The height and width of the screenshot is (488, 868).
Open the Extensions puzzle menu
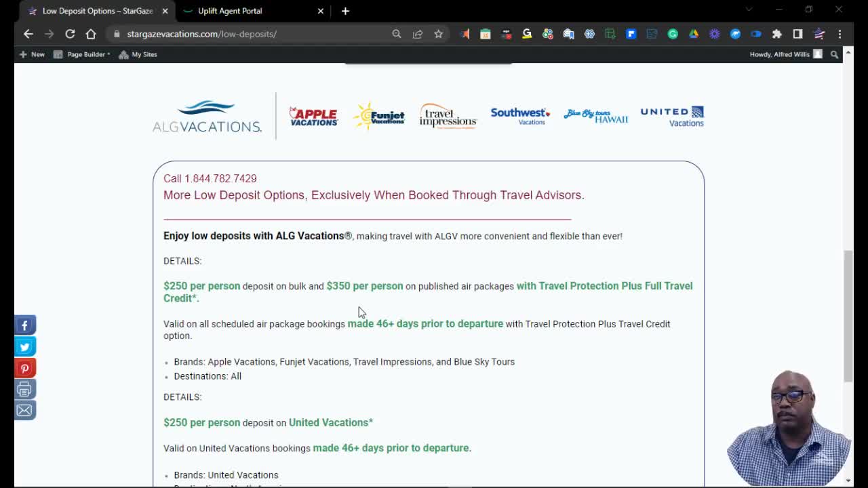coord(777,34)
